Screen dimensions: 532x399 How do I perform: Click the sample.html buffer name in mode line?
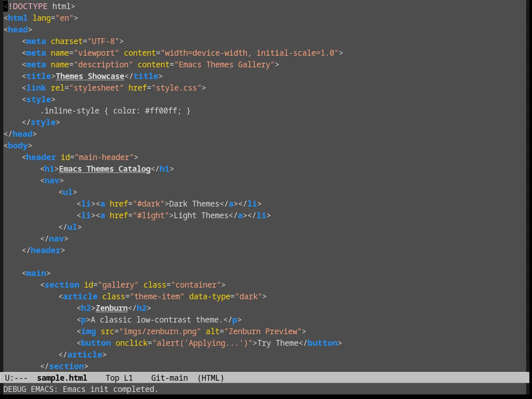tap(62, 378)
